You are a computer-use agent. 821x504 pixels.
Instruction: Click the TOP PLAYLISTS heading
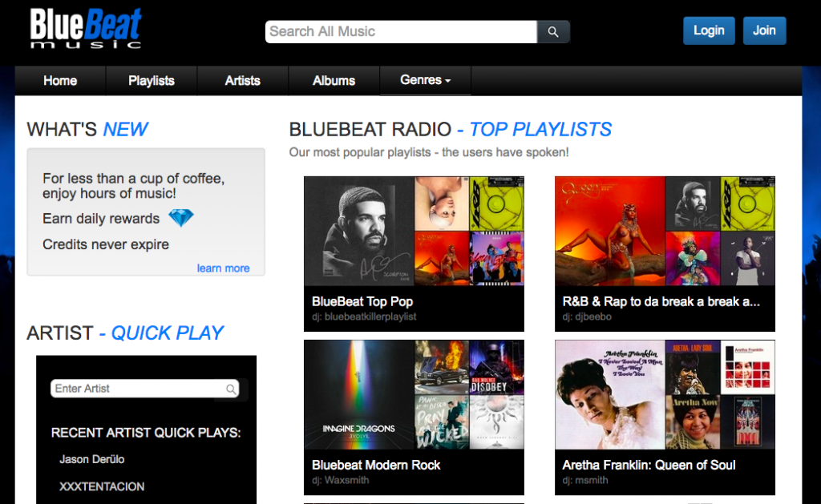(540, 129)
